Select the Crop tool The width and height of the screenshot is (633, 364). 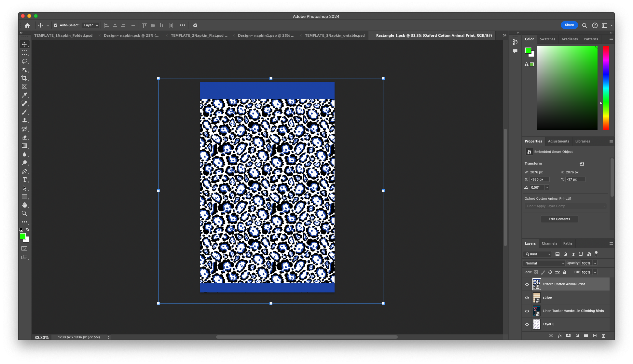click(x=24, y=78)
